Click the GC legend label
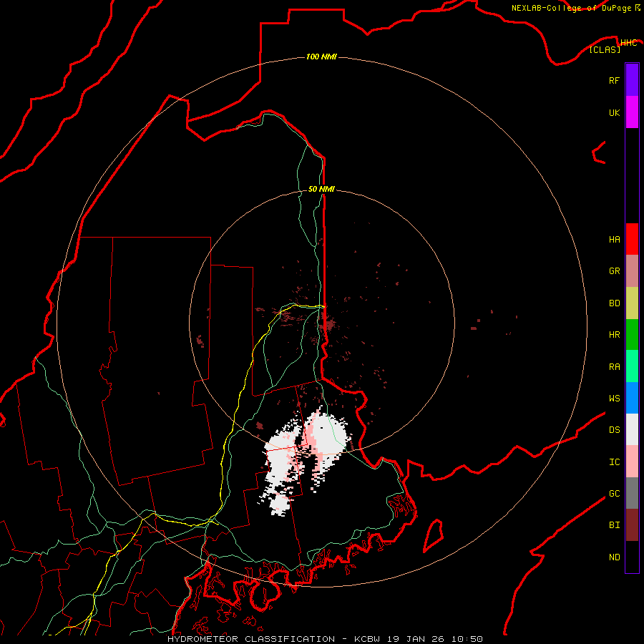 click(x=614, y=494)
